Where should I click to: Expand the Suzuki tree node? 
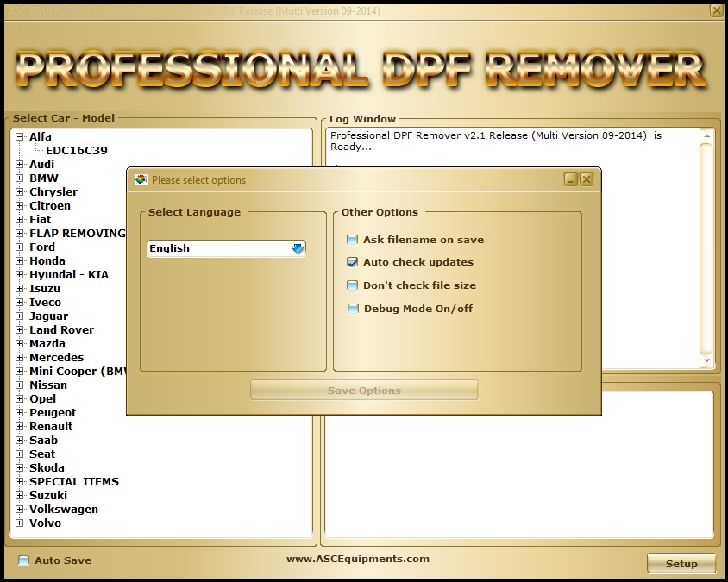[19, 496]
